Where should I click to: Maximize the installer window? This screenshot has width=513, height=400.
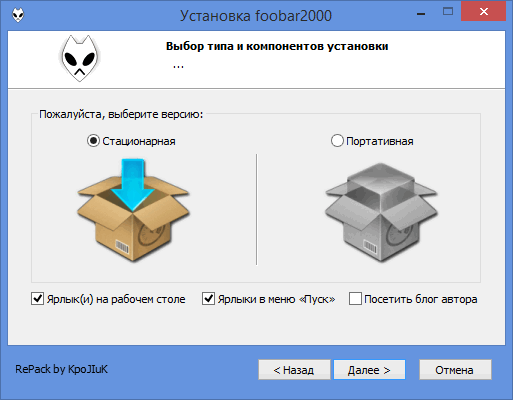pyautogui.click(x=448, y=12)
